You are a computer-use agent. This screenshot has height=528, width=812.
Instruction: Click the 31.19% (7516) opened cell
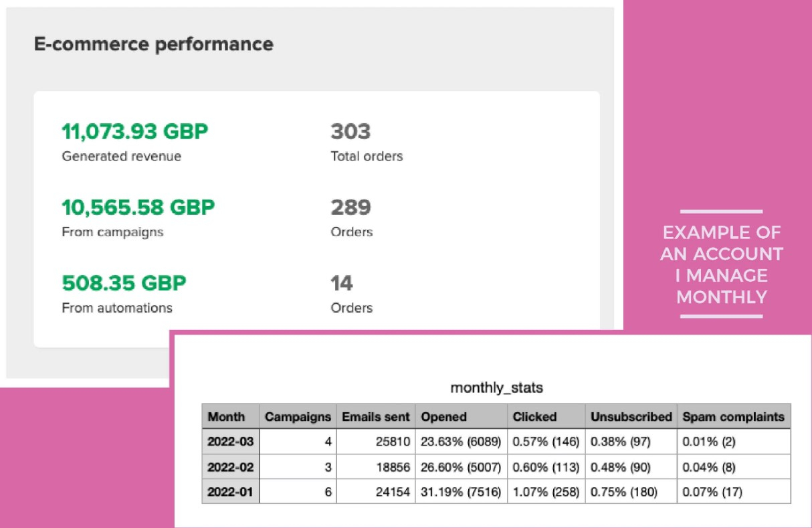point(461,492)
